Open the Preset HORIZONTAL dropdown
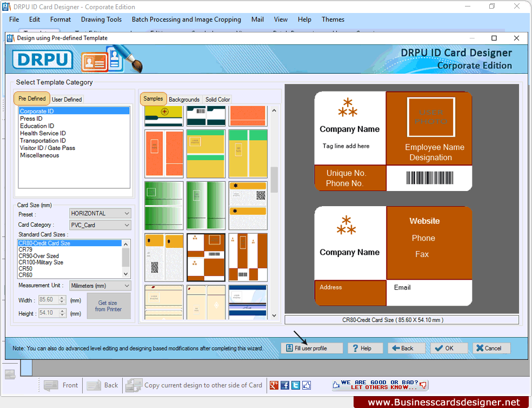The height and width of the screenshot is (408, 532). point(100,213)
